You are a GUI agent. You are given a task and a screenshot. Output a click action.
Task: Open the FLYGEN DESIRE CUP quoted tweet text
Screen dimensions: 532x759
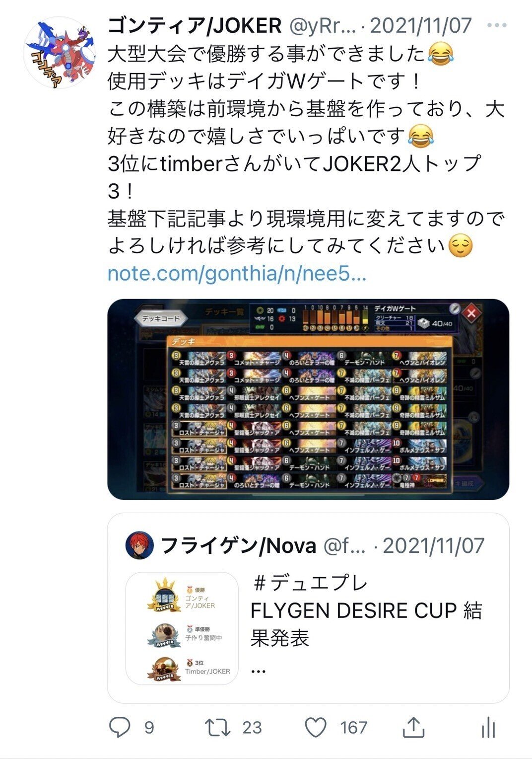pyautogui.click(x=366, y=611)
